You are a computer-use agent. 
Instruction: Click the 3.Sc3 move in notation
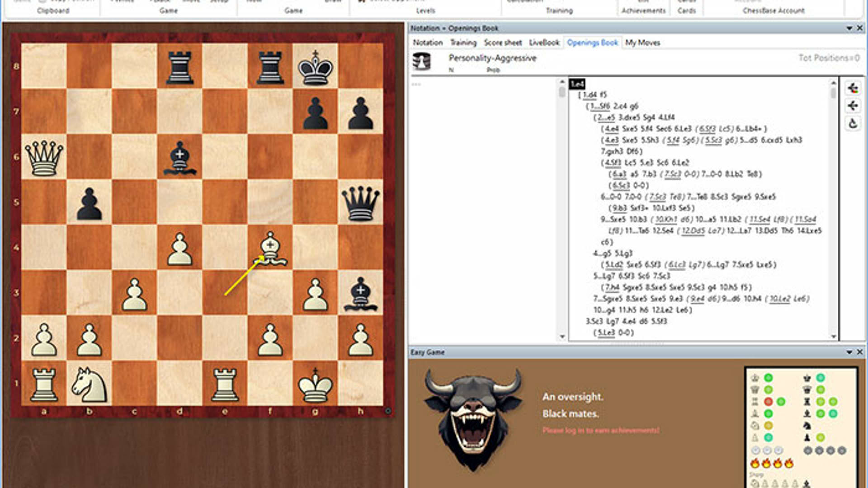click(x=594, y=321)
